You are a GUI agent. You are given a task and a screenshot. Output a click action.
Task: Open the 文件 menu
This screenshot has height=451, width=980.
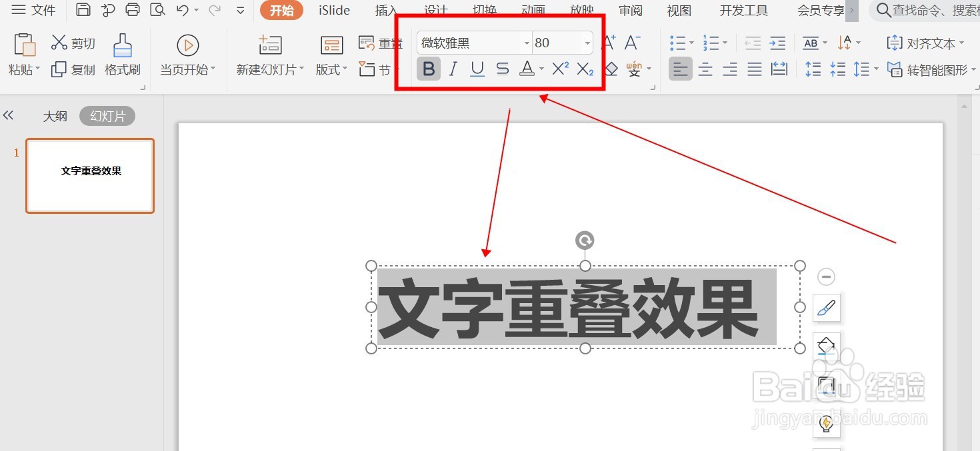[x=34, y=10]
